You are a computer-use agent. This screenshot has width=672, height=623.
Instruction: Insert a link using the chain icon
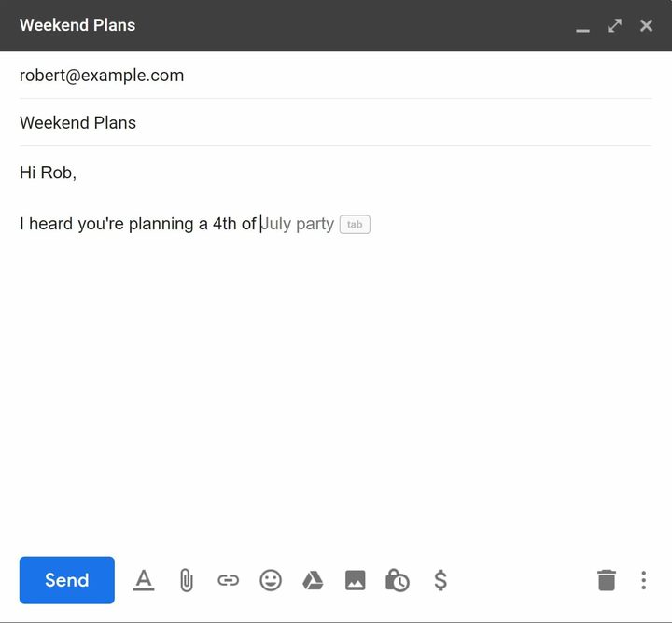point(228,580)
